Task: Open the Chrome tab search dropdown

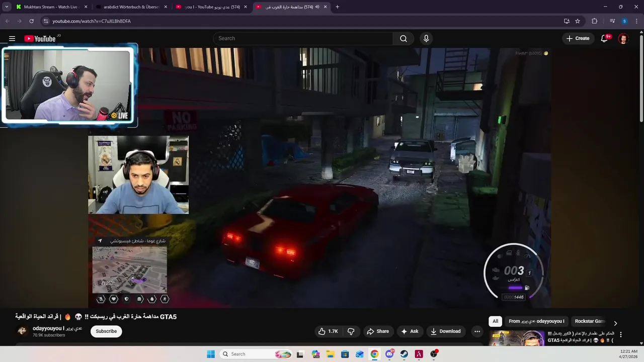Action: click(x=7, y=7)
